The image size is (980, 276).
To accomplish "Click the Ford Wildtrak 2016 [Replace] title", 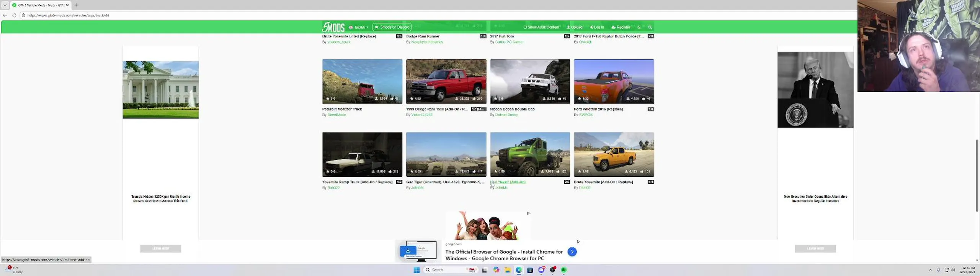I will pyautogui.click(x=598, y=109).
